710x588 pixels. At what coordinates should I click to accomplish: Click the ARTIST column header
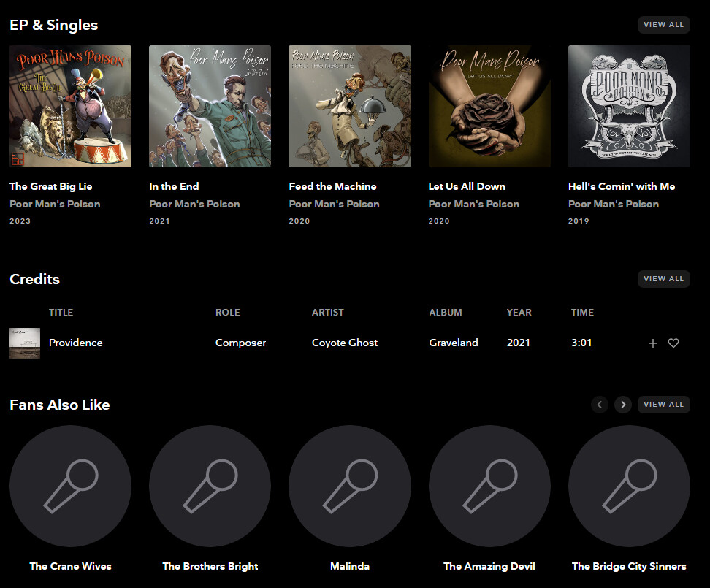(x=327, y=313)
